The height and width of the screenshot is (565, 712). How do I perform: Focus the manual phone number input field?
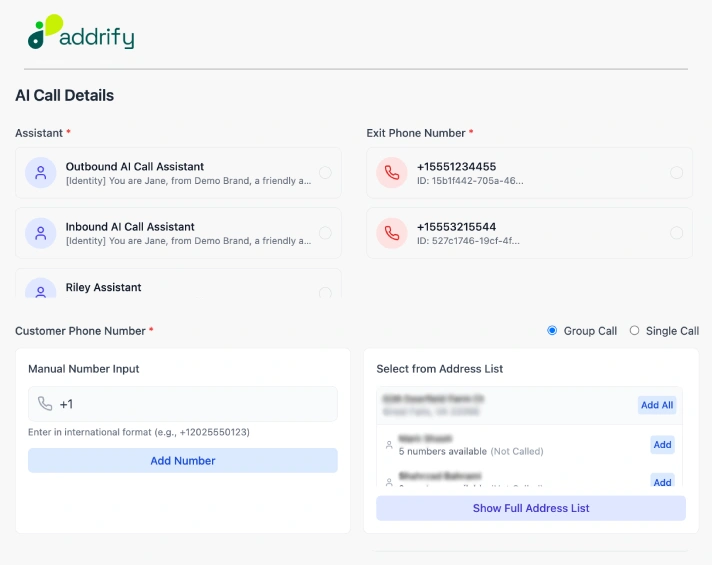coord(183,404)
